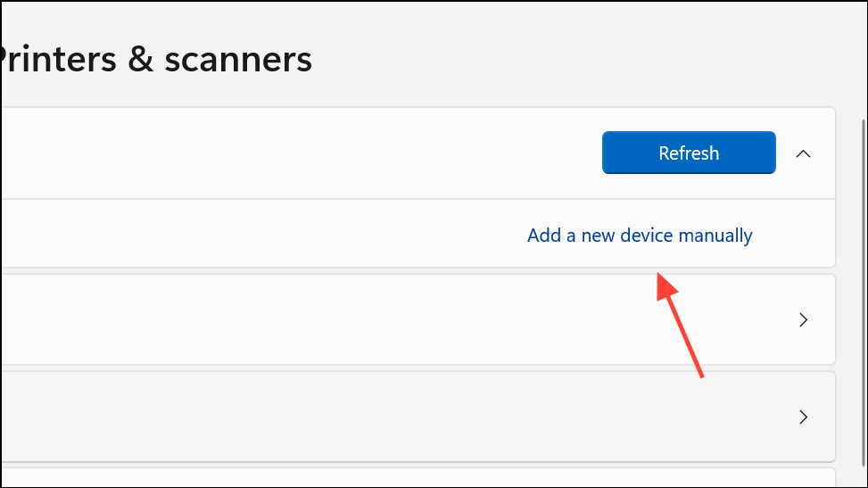Open the Add a new device manually link
The image size is (868, 488).
pyautogui.click(x=640, y=236)
